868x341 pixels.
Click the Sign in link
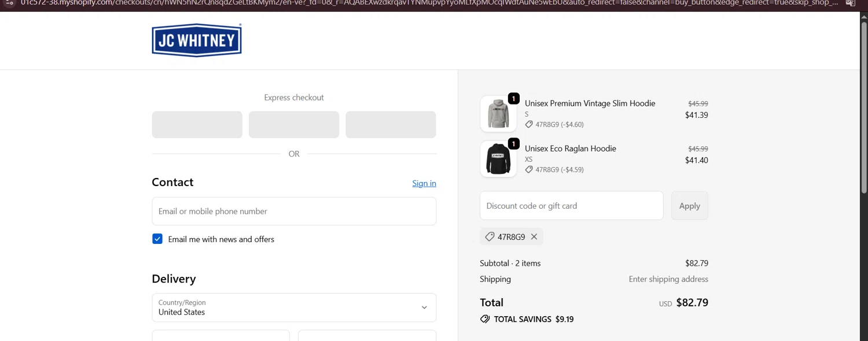(424, 183)
